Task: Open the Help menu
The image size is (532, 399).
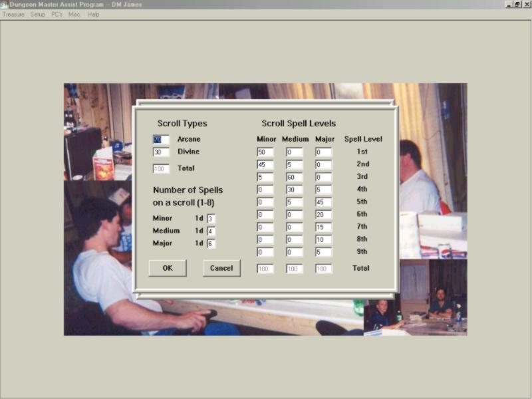Action: (x=93, y=14)
